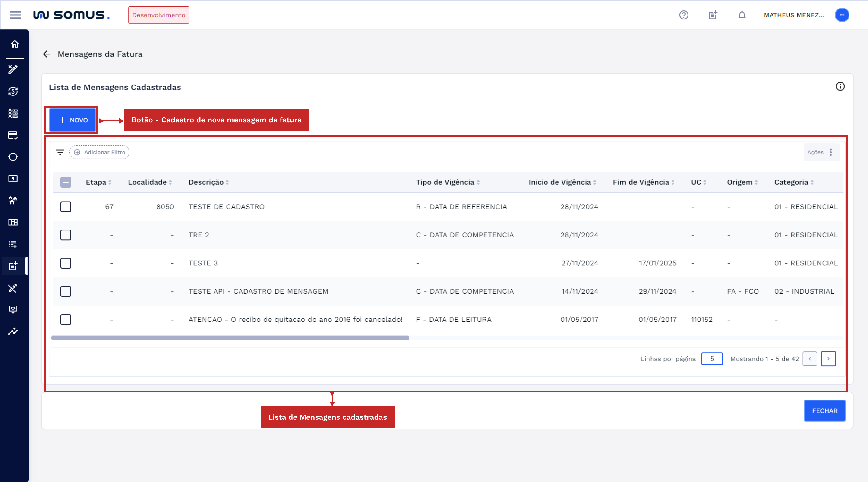Click the notifications bell icon
Viewport: 868px width, 482px height.
[742, 15]
